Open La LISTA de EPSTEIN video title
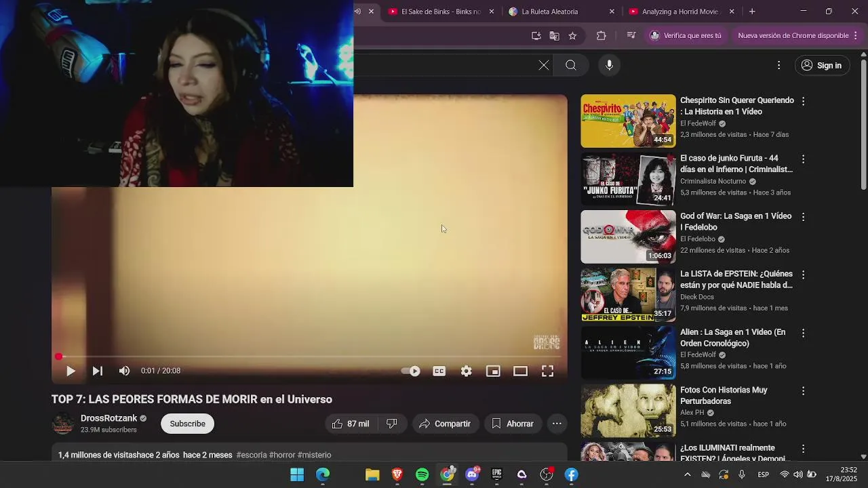The height and width of the screenshot is (488, 868). 736,279
